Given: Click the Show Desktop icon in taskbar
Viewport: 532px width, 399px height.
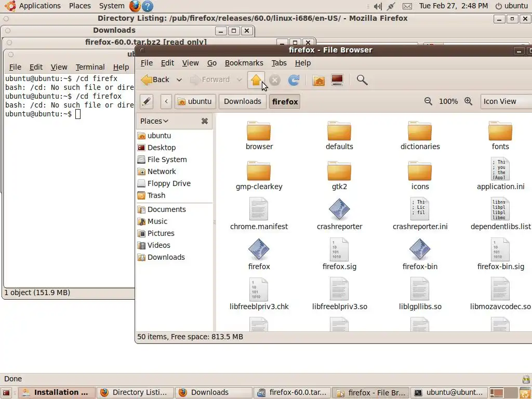Looking at the screenshot, I should point(7,393).
